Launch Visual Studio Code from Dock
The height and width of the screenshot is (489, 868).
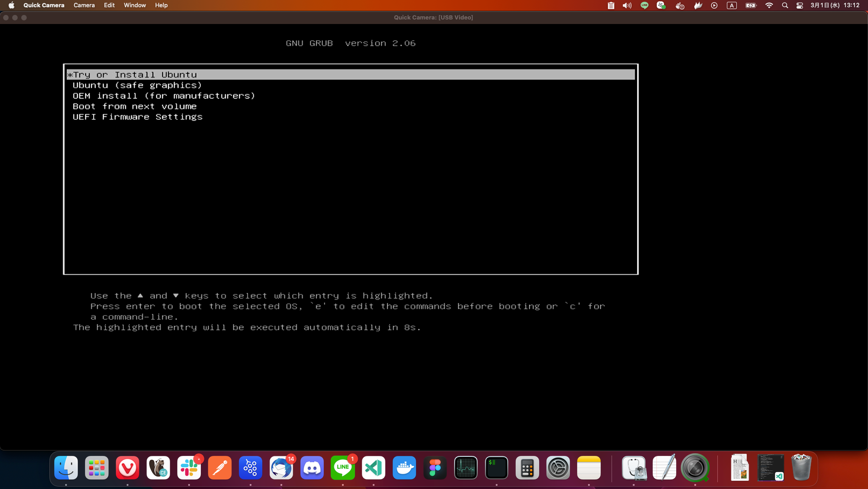coord(374,468)
